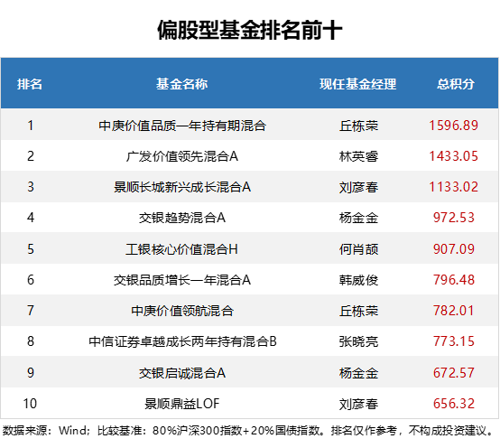This screenshot has width=500, height=448.
Task: Click manager 杨金金 in rank 9 row
Action: 358,373
